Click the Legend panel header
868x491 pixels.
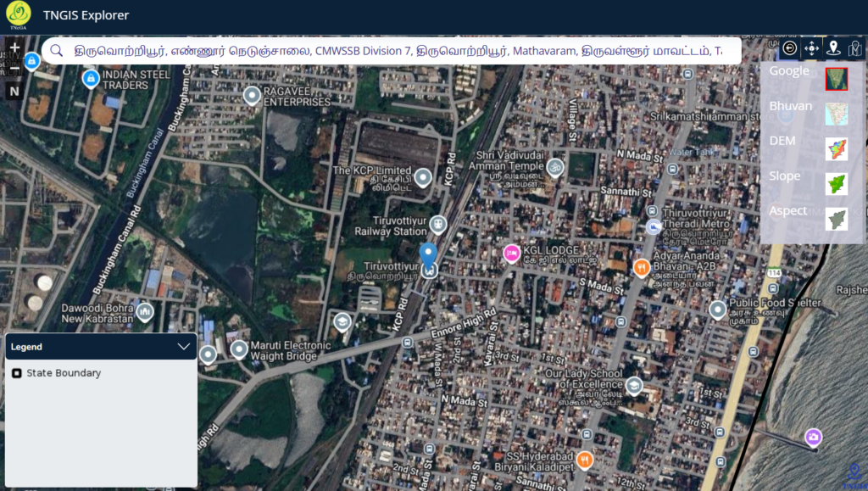pos(85,346)
